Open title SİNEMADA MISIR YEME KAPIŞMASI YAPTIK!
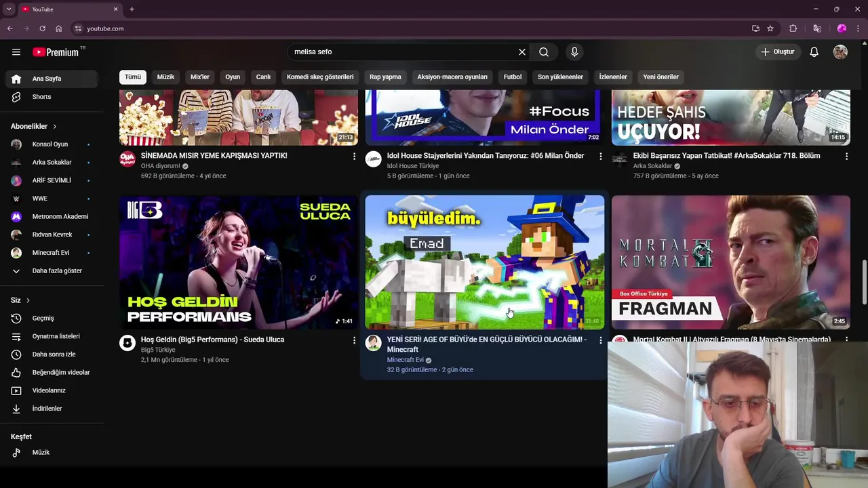868x488 pixels. [214, 156]
